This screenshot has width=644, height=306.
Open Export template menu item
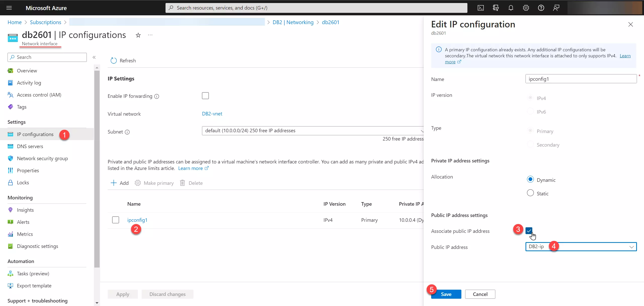[34, 286]
